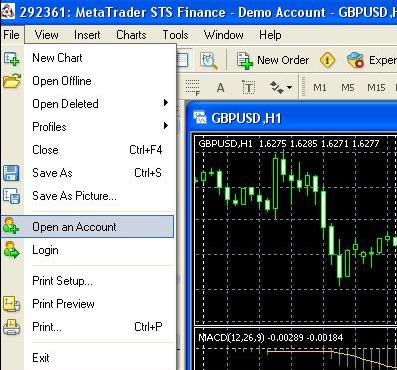397x370 pixels.
Task: Click the Open an Account user icon
Action: click(x=11, y=226)
